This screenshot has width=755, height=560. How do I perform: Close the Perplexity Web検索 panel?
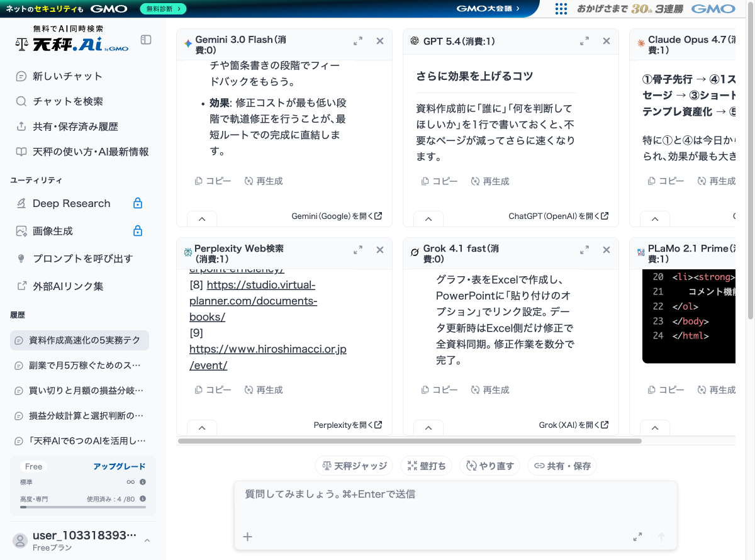point(380,250)
